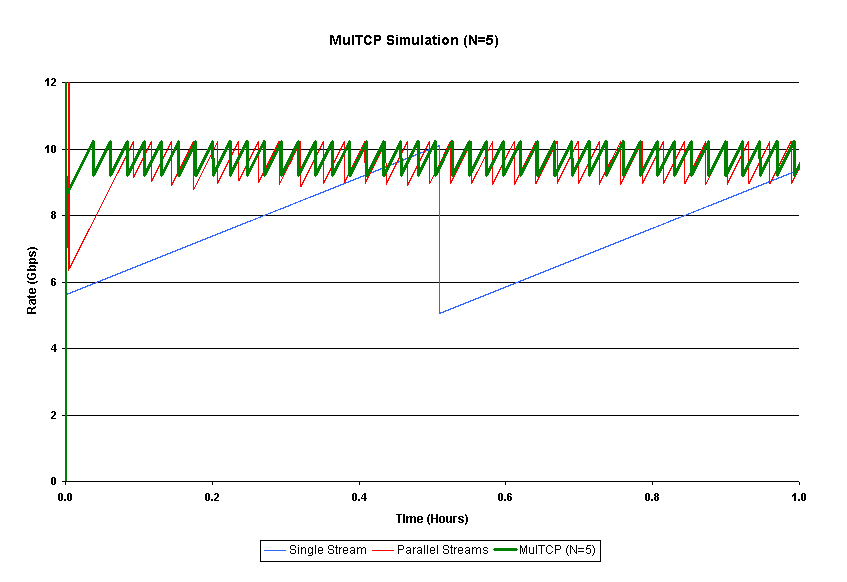Click the 0.4 tick label on x-axis
Image resolution: width=847 pixels, height=582 pixels.
click(x=359, y=496)
